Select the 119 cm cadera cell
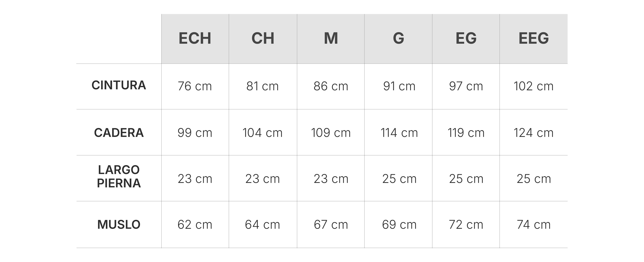This screenshot has width=644, height=262. pos(466,133)
